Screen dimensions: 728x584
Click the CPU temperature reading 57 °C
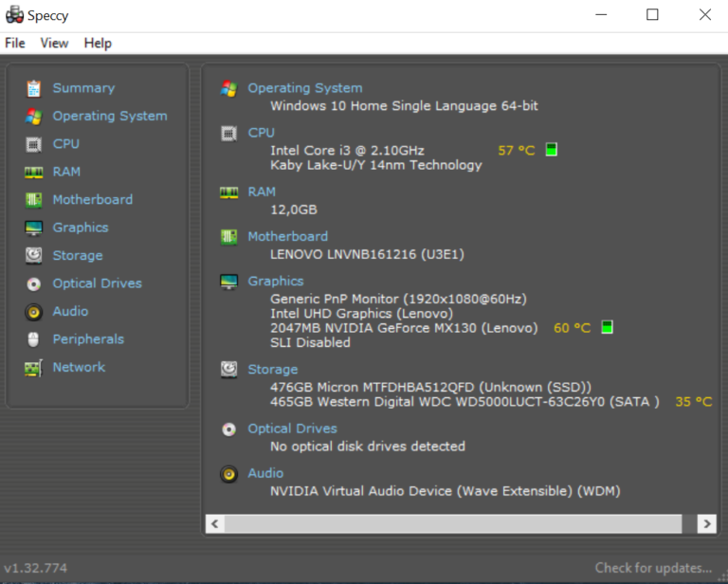click(x=517, y=150)
